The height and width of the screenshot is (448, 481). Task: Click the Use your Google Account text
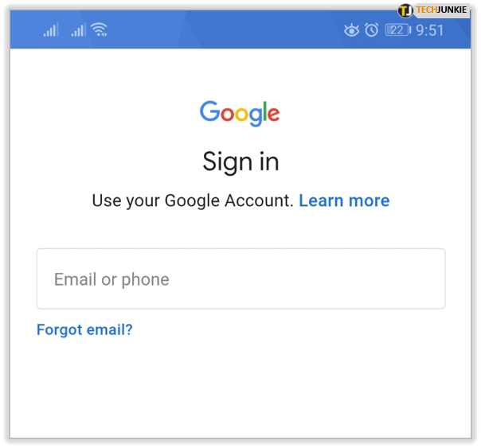[193, 201]
